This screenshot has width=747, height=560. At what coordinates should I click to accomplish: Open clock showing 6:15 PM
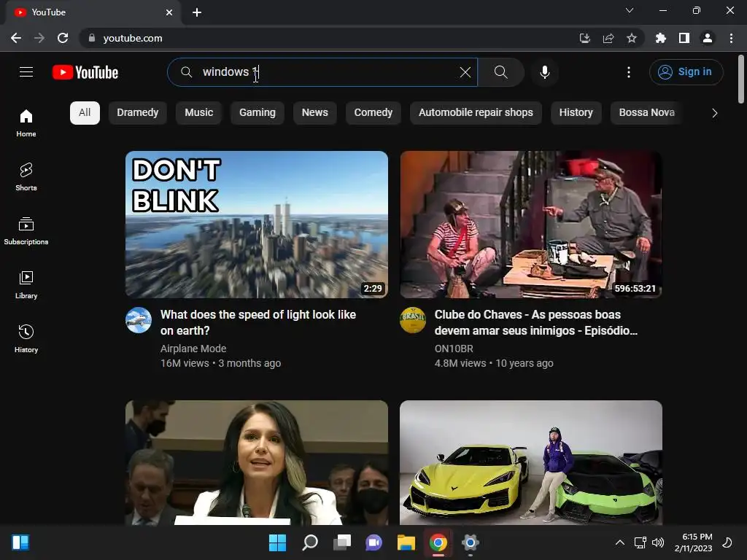click(693, 542)
